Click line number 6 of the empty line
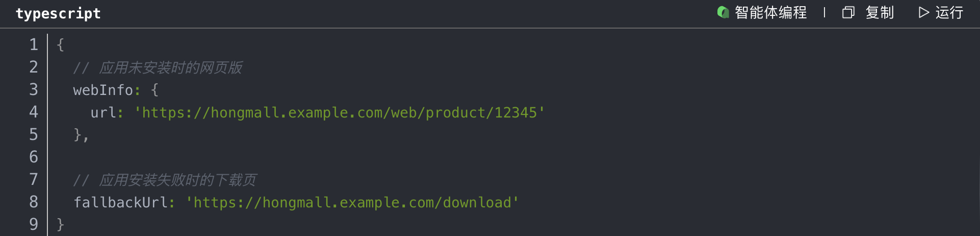980x236 pixels. tap(34, 157)
